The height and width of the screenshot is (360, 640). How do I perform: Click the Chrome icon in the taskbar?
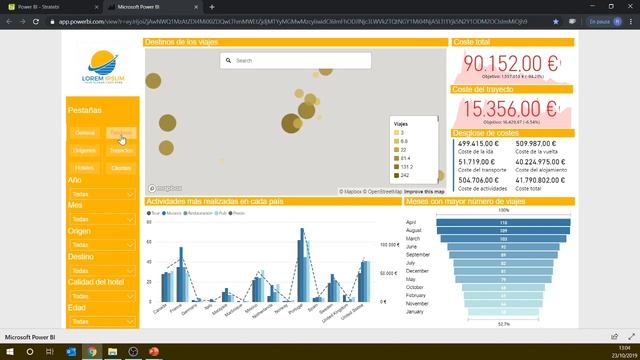click(x=92, y=351)
